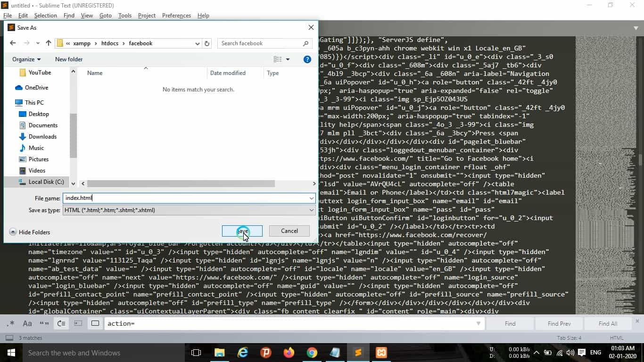Open Google Chrome from the taskbar
The width and height of the screenshot is (644, 362).
tap(312, 353)
